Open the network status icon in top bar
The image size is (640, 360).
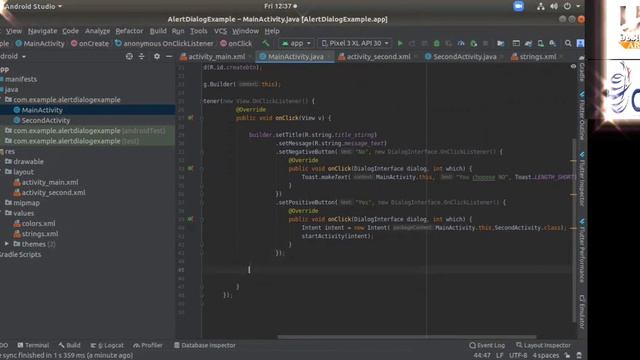540,6
